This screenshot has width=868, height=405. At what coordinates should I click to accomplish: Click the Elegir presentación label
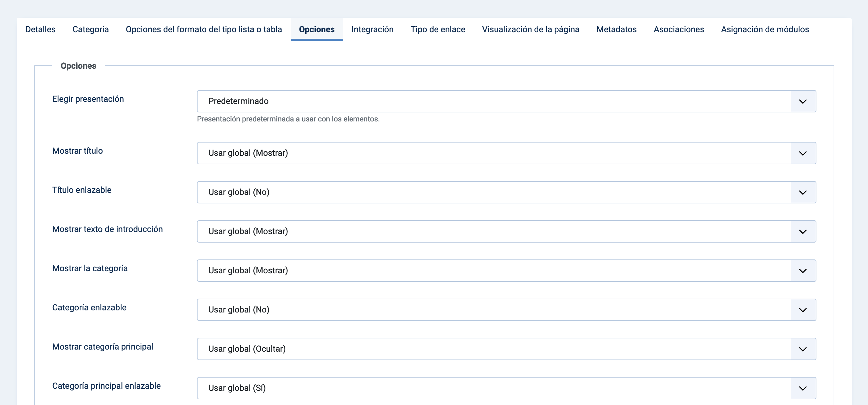click(88, 99)
